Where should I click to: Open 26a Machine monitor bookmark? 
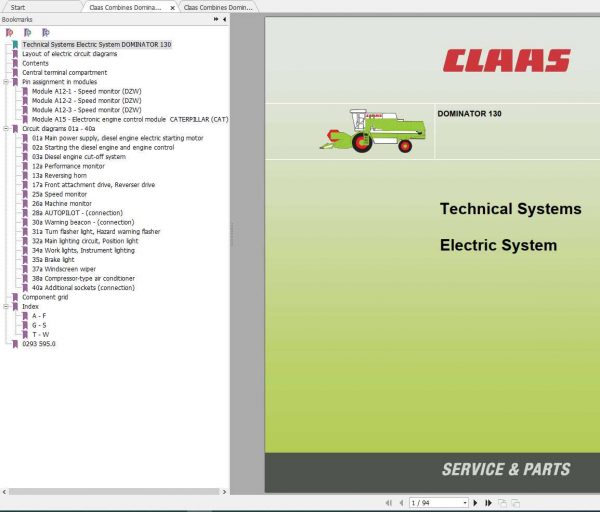(x=62, y=204)
